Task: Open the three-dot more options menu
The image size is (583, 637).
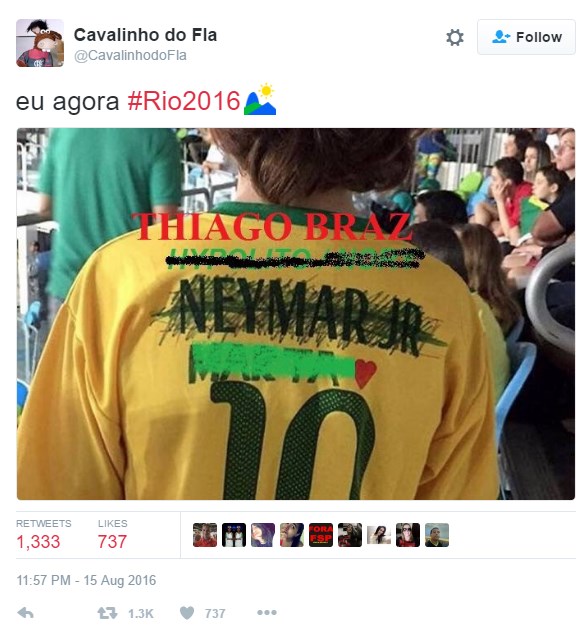Action: (267, 612)
